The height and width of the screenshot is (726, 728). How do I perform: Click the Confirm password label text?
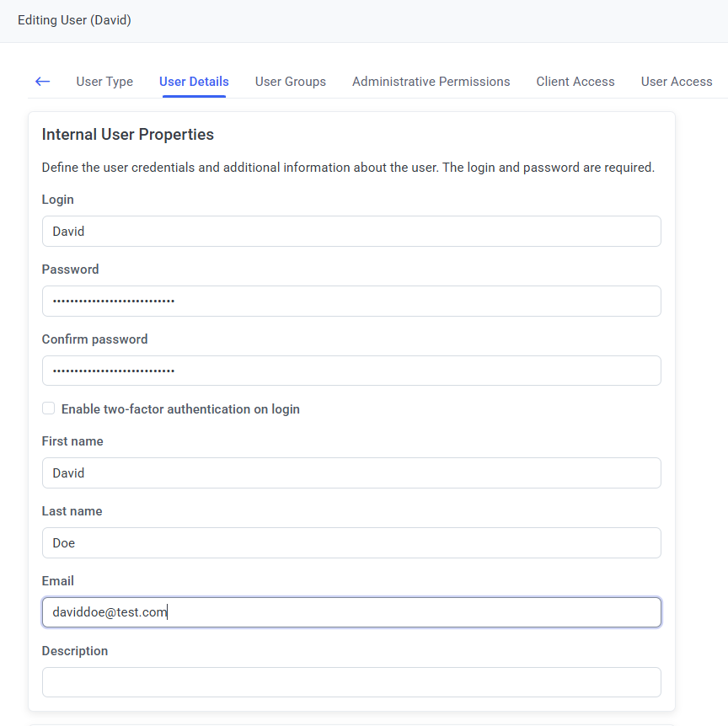(x=94, y=339)
